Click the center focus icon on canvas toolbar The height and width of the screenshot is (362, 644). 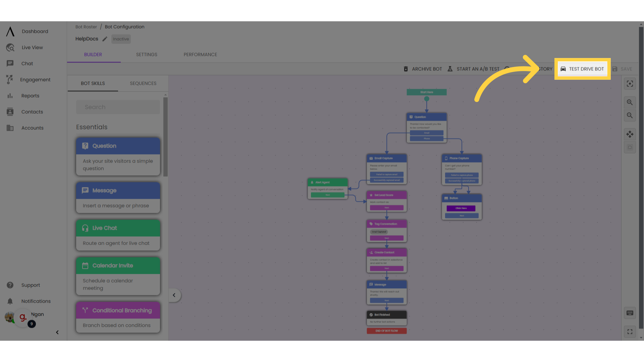[x=630, y=83]
